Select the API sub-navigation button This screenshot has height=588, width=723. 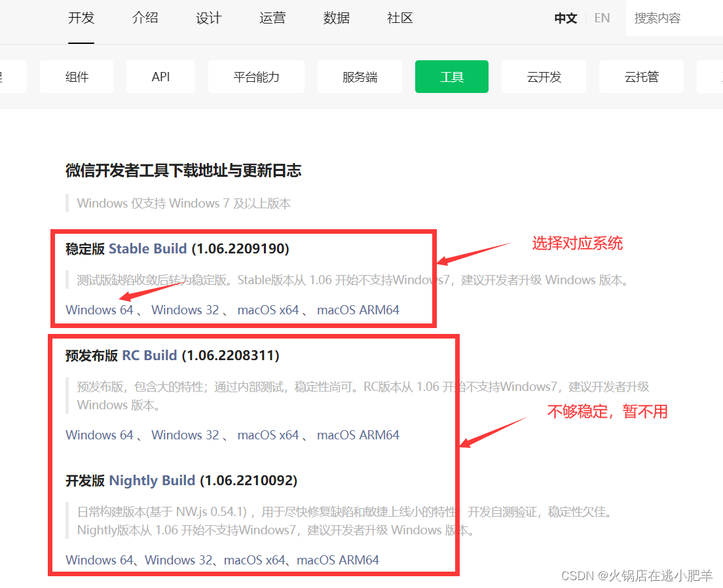(x=160, y=77)
